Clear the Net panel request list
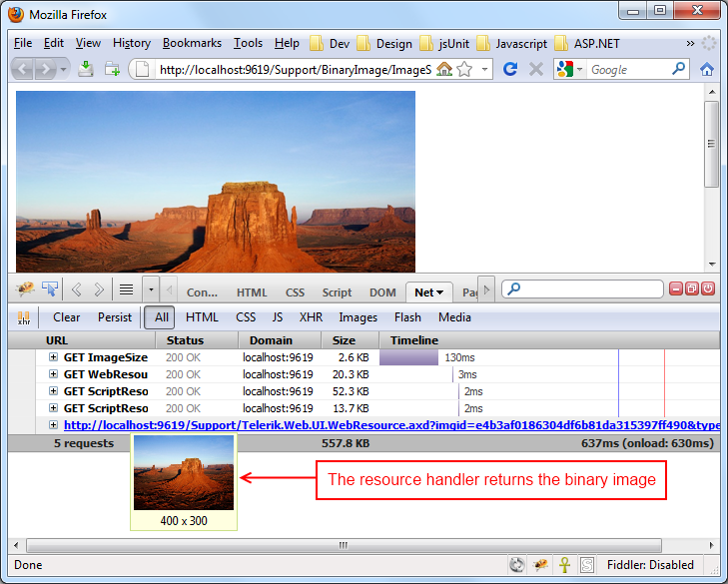Screen dimensions: 728x584 coord(66,317)
